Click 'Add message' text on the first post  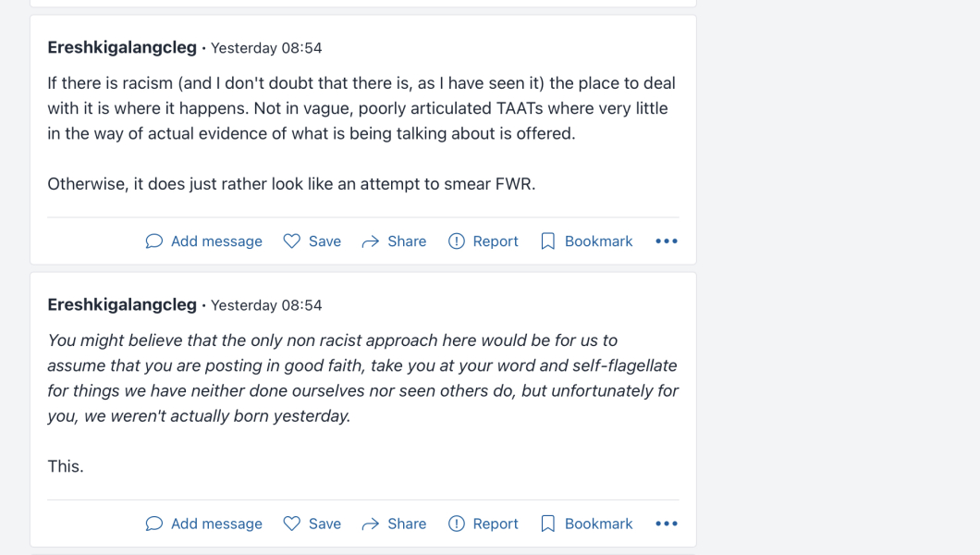(216, 241)
